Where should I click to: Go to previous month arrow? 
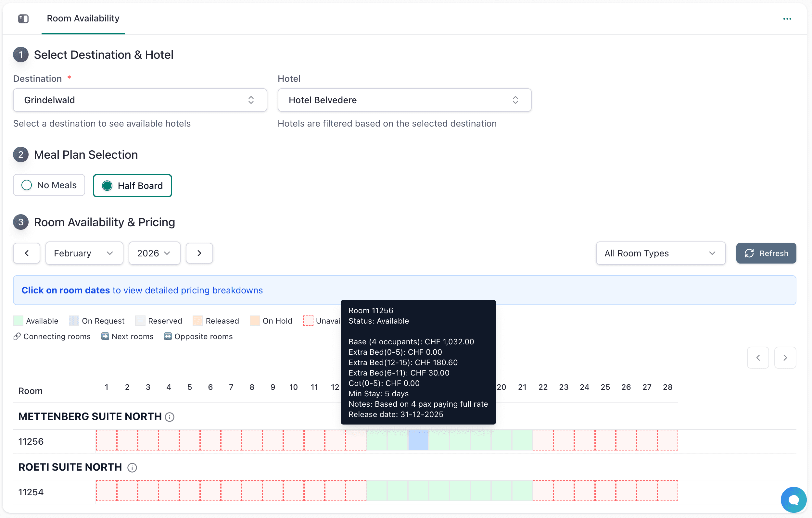[27, 253]
